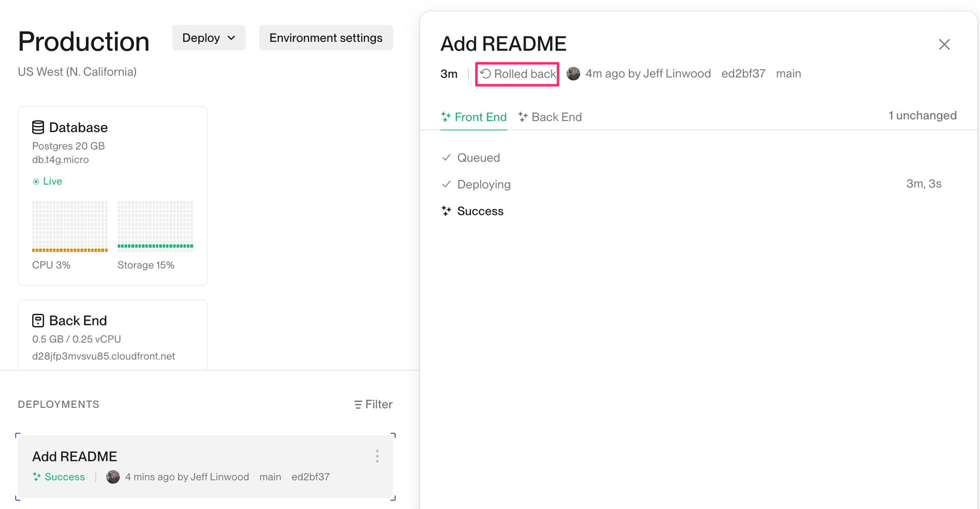Select the Deploying step row
This screenshot has height=509, width=980.
(x=692, y=184)
